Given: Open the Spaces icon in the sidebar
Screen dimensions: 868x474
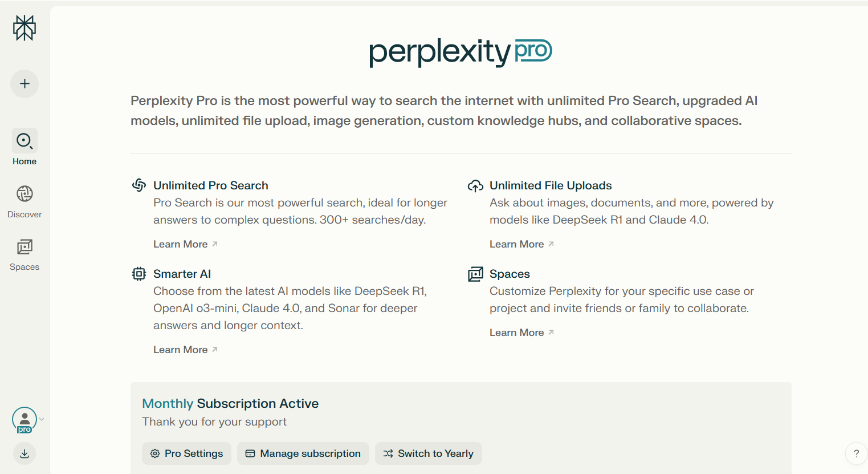Looking at the screenshot, I should coord(25,247).
